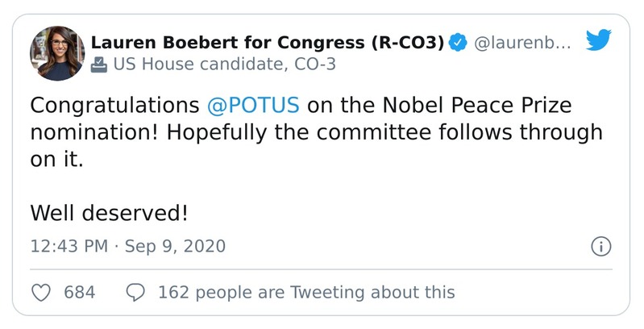
Task: Click the word "Congratulations" in the tweet
Action: click(115, 105)
